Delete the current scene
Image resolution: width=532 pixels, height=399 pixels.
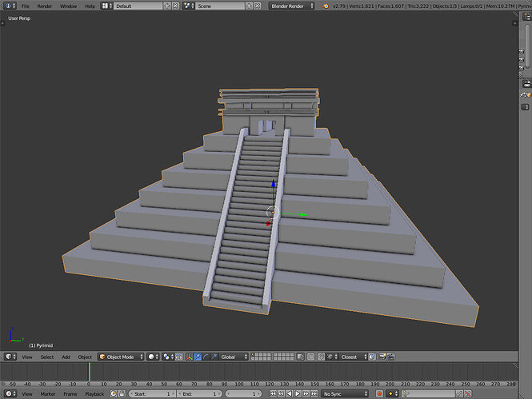(258, 6)
